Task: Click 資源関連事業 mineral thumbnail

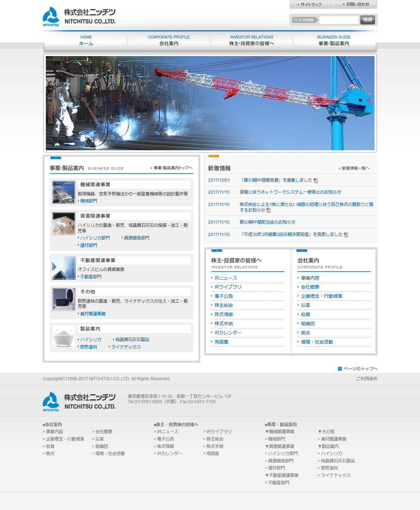Action: (64, 224)
